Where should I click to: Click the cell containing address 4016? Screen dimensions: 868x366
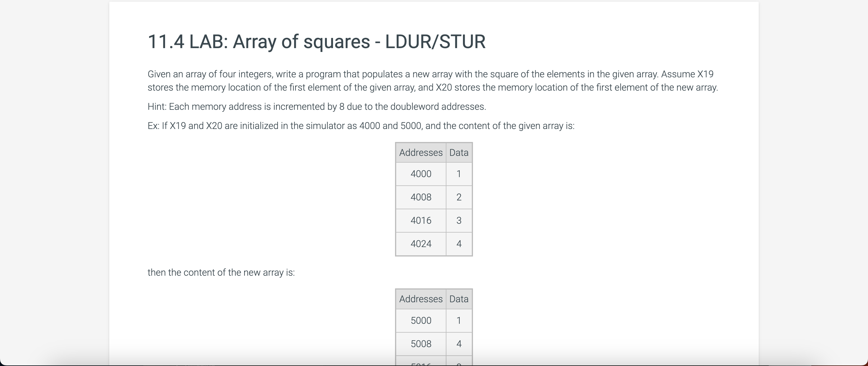point(420,220)
